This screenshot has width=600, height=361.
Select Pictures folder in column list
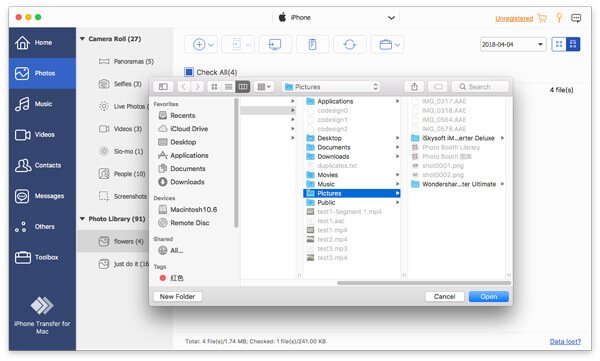pyautogui.click(x=352, y=193)
